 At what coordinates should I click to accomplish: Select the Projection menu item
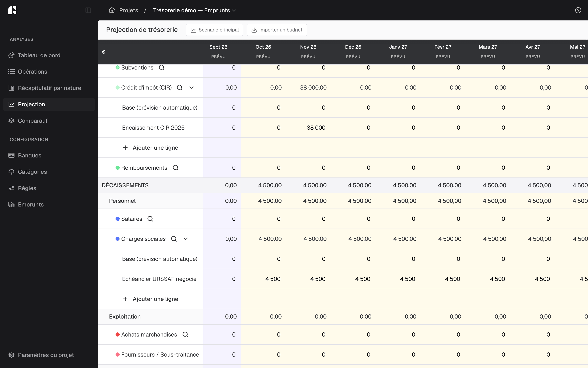click(x=49, y=104)
